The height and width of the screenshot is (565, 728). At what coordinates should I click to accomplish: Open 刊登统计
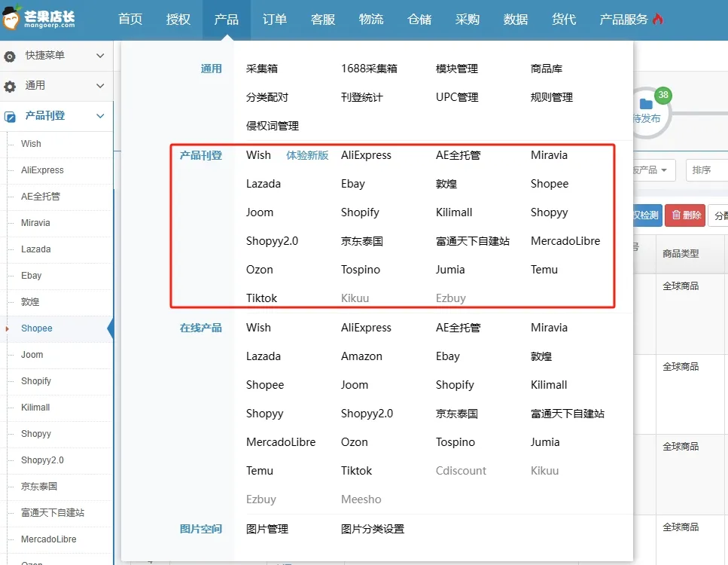point(361,98)
